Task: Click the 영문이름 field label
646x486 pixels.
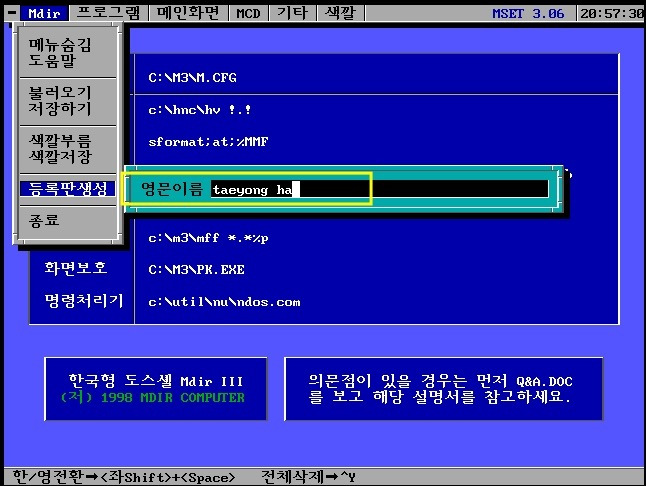Action: click(172, 189)
